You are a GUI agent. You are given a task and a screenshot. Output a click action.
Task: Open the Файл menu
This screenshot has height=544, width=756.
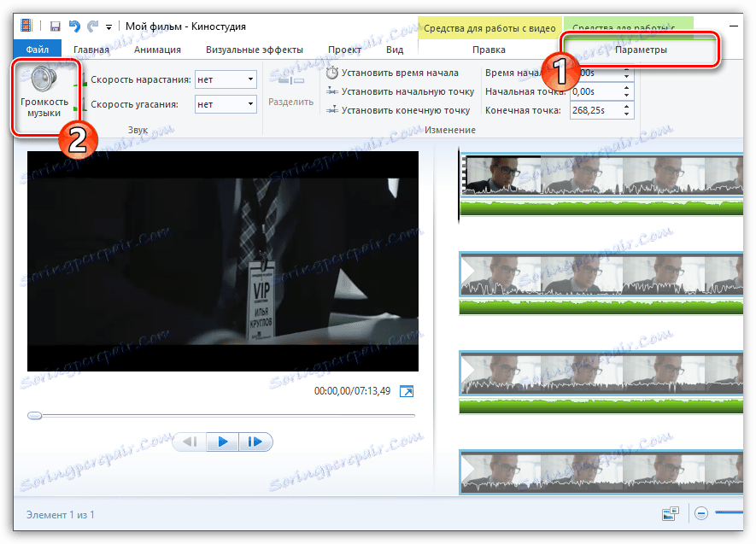click(x=37, y=50)
